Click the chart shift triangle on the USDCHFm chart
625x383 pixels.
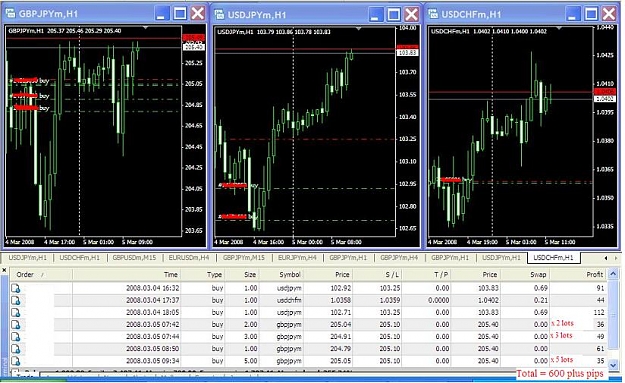[559, 28]
